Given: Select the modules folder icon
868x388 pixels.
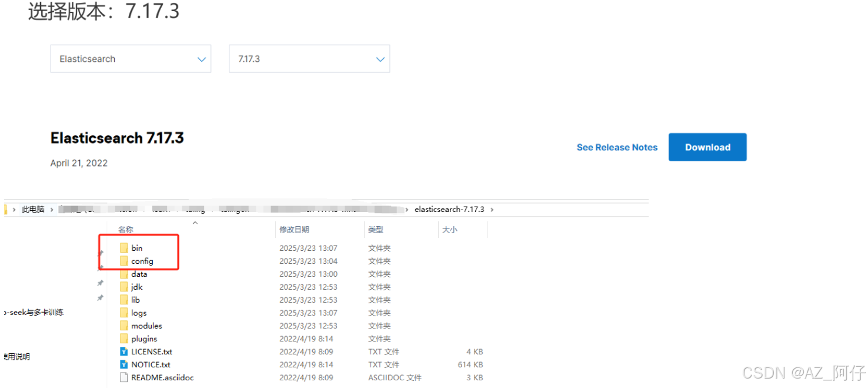Looking at the screenshot, I should pyautogui.click(x=123, y=326).
